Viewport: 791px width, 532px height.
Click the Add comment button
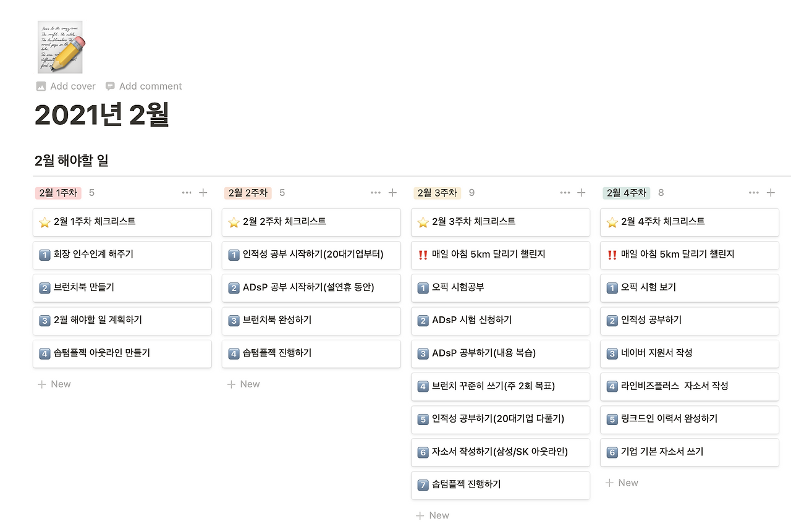(144, 86)
